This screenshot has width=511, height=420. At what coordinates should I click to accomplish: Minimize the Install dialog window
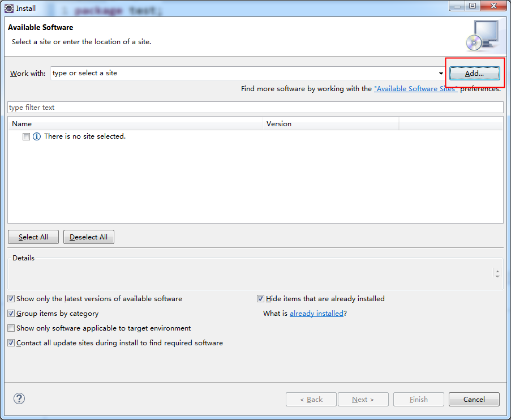pos(457,6)
